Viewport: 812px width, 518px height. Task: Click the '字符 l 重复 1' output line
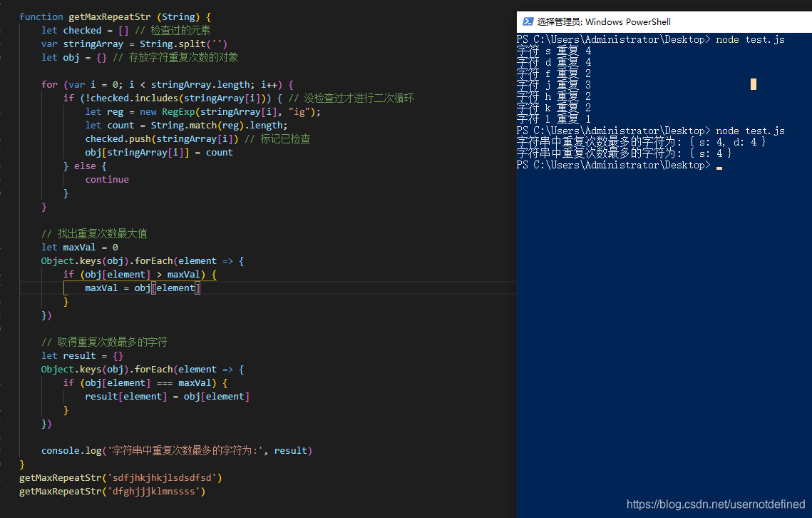(554, 119)
